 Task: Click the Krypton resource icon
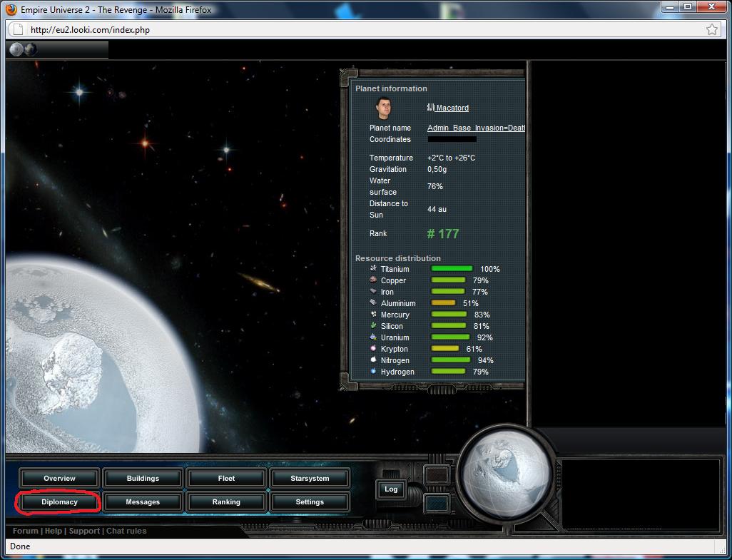coord(373,348)
